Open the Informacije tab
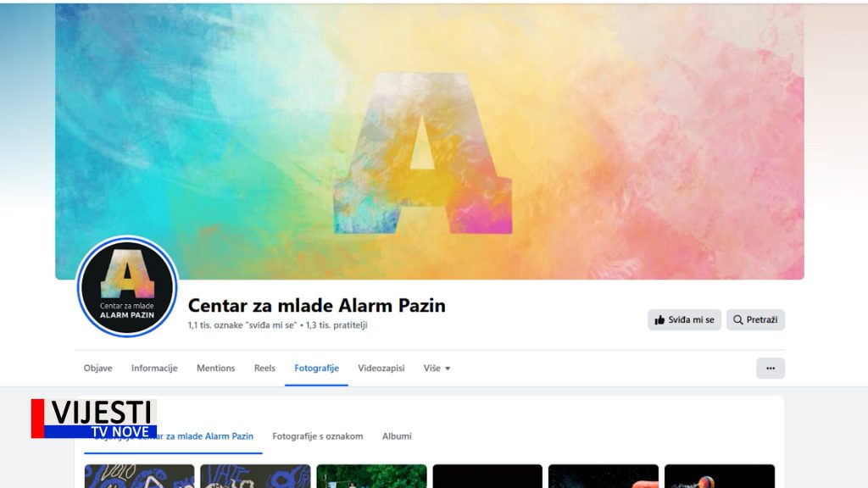Image resolution: width=868 pixels, height=488 pixels. pyautogui.click(x=154, y=368)
